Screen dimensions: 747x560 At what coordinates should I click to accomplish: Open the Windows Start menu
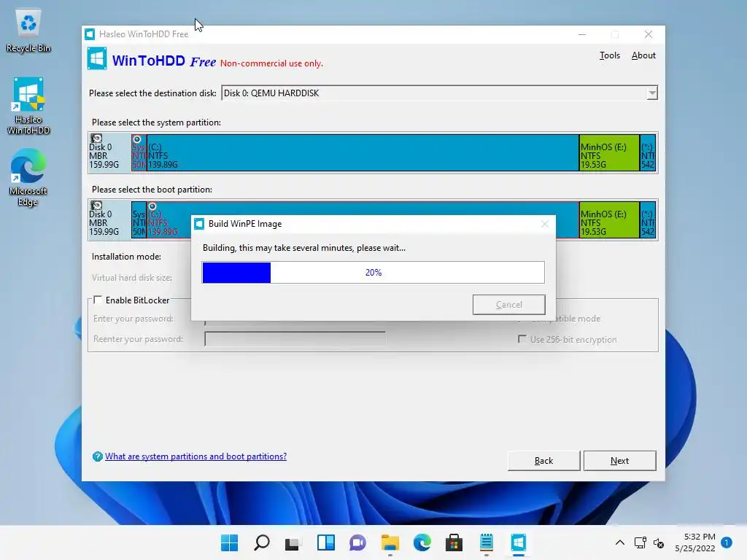[x=229, y=542]
